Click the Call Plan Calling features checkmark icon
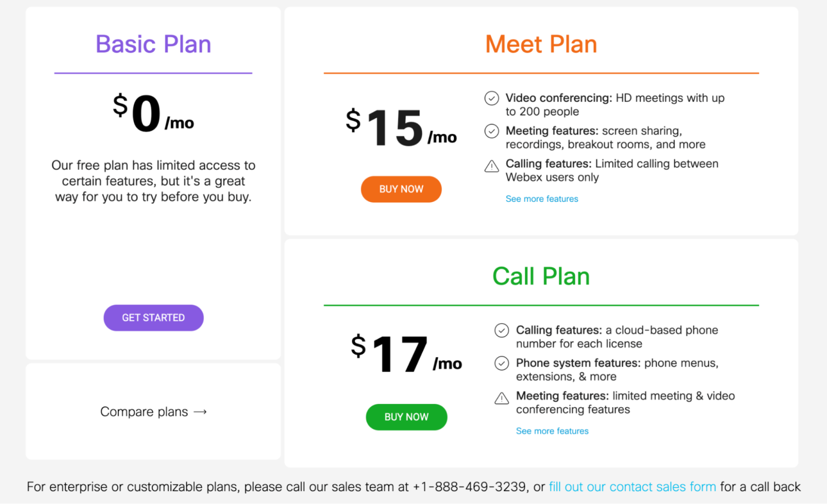This screenshot has width=827, height=504. coord(502,330)
